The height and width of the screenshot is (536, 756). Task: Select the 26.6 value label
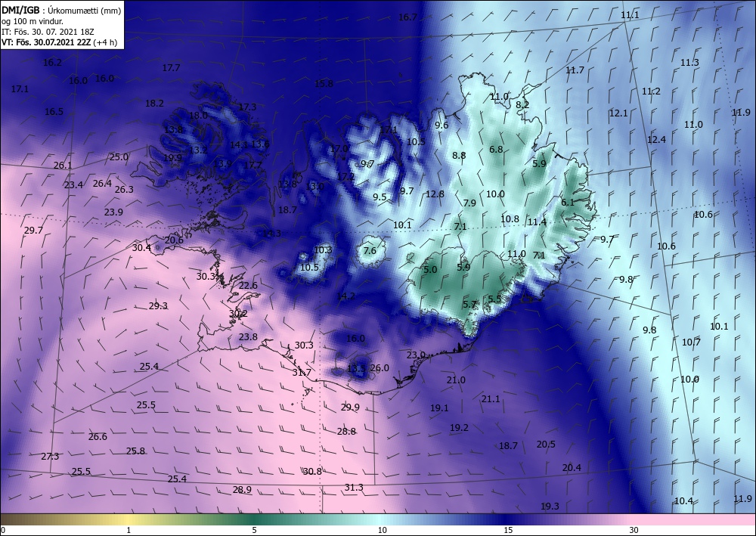(98, 437)
